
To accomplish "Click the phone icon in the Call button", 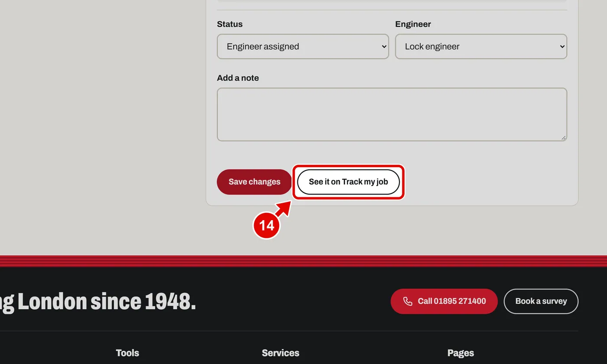I will click(x=408, y=301).
